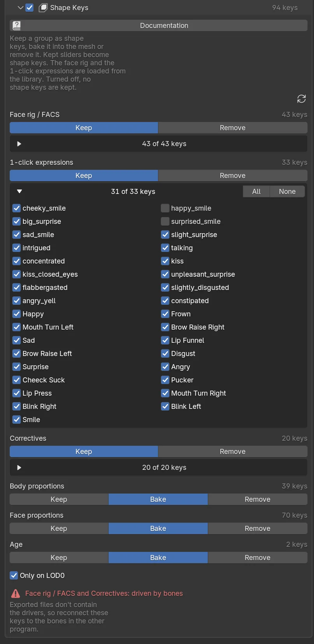This screenshot has width=314, height=644.
Task: Click the refresh arrows icon
Action: [x=301, y=99]
